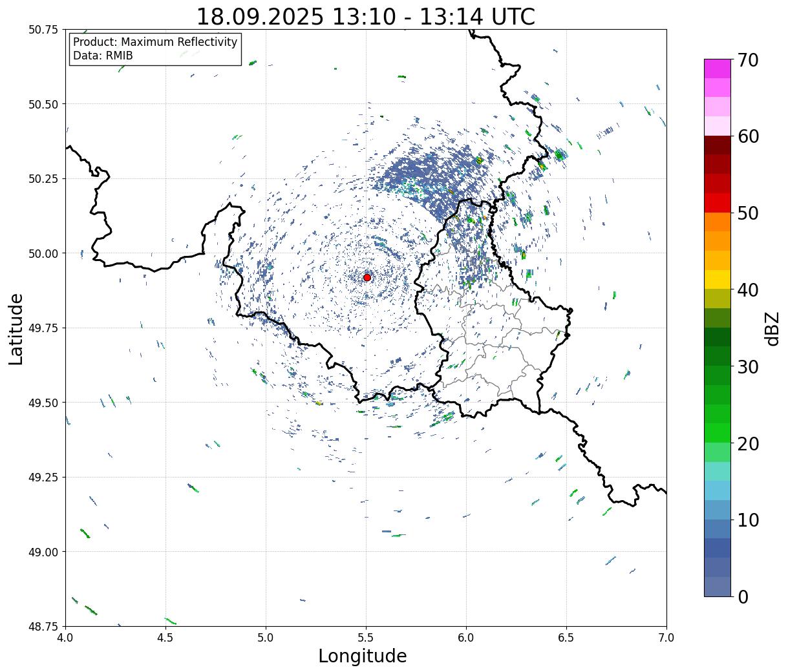The width and height of the screenshot is (788, 672).
Task: Pick the orange colorbar segment below 50
Action: pos(718,222)
